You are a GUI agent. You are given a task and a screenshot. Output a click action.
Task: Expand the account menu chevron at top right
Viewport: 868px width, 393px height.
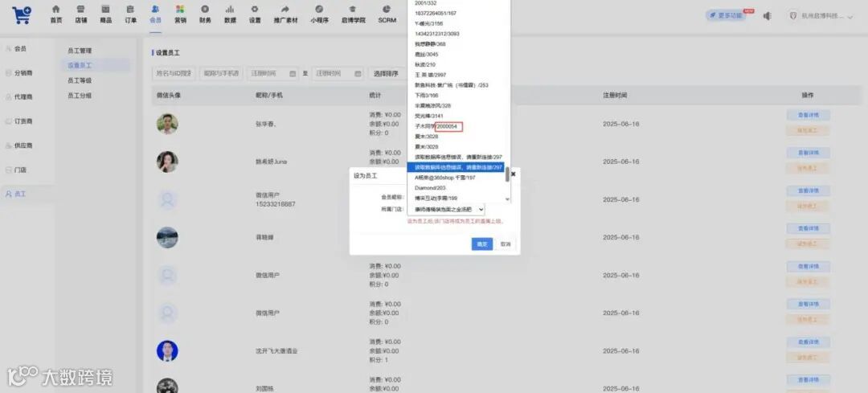coord(850,16)
